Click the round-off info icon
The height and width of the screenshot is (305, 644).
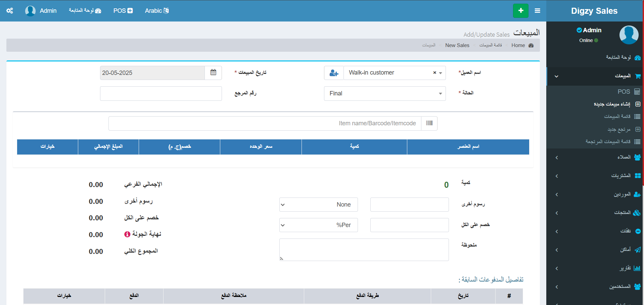tap(127, 234)
